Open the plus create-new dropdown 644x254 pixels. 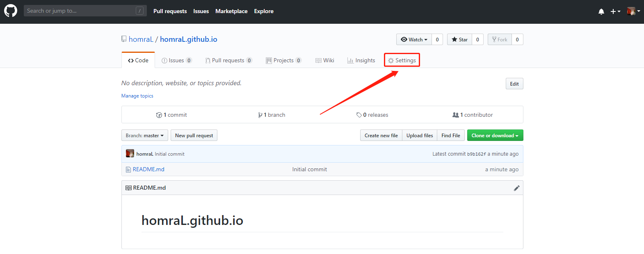click(x=615, y=11)
